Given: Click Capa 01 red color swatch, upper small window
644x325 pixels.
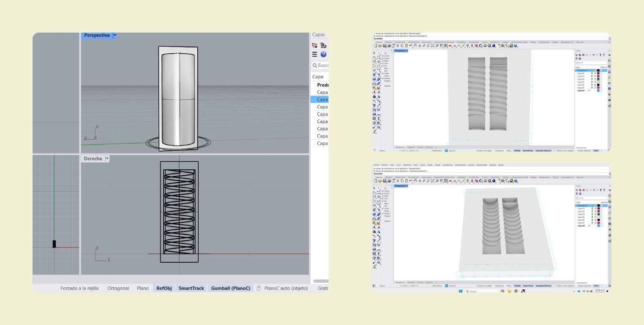Looking at the screenshot, I should (598, 73).
